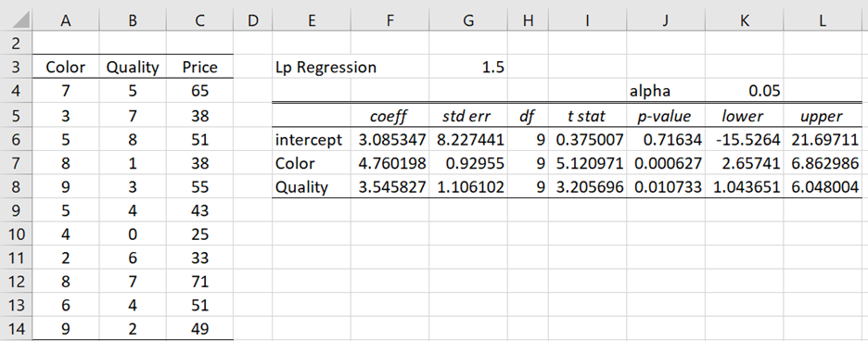Image resolution: width=868 pixels, height=341 pixels.
Task: Click the Lp Regression label cell
Action: click(x=325, y=68)
